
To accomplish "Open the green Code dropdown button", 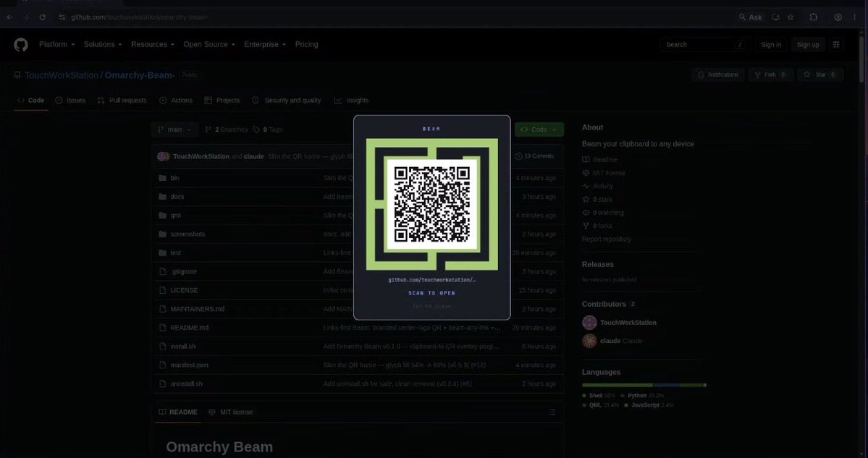I will coord(539,130).
